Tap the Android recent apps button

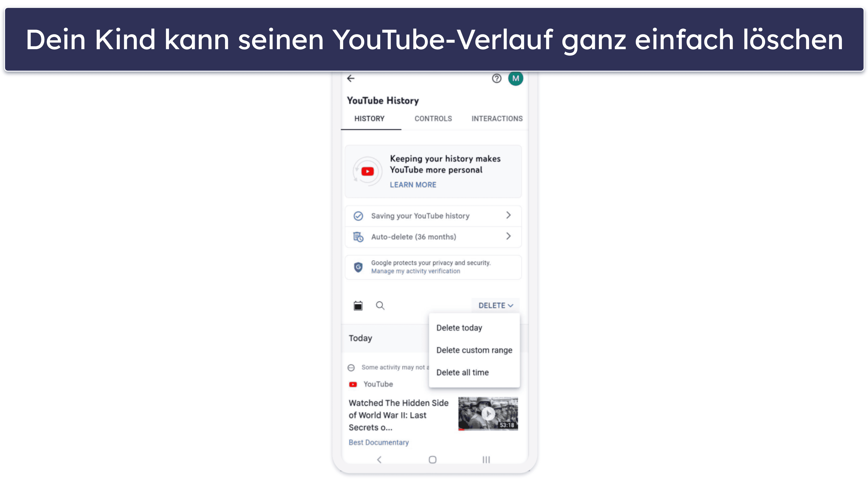pos(486,459)
